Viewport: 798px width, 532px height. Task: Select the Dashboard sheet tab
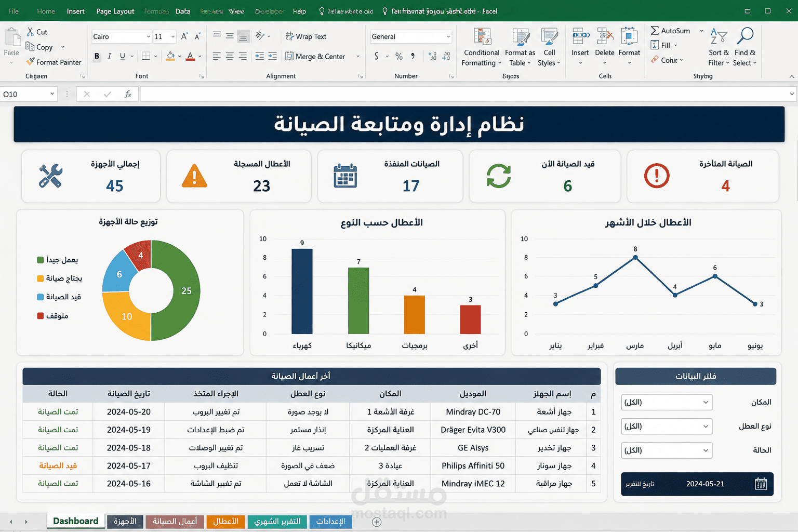[x=75, y=521]
